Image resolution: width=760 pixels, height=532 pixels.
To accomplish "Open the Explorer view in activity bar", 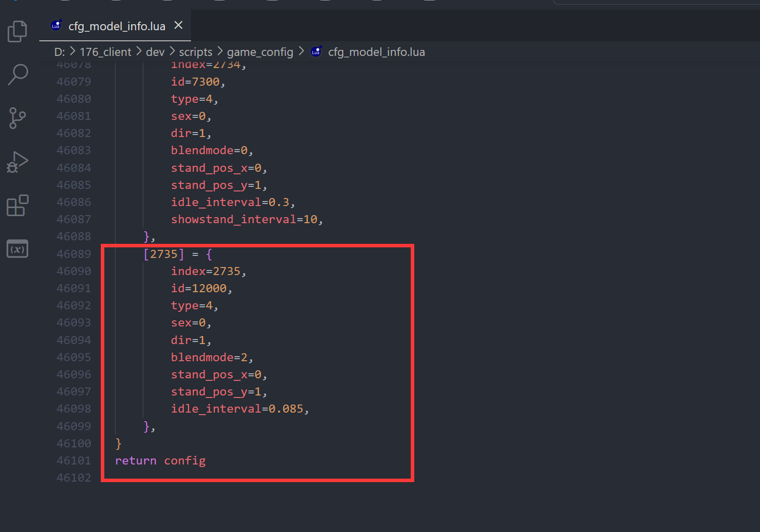I will coord(17,31).
